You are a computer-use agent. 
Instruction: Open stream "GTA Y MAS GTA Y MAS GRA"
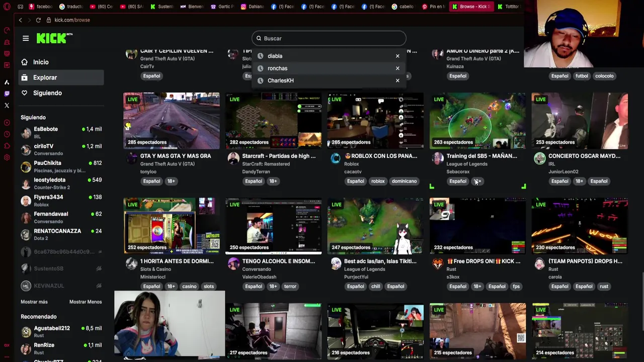pyautogui.click(x=176, y=156)
